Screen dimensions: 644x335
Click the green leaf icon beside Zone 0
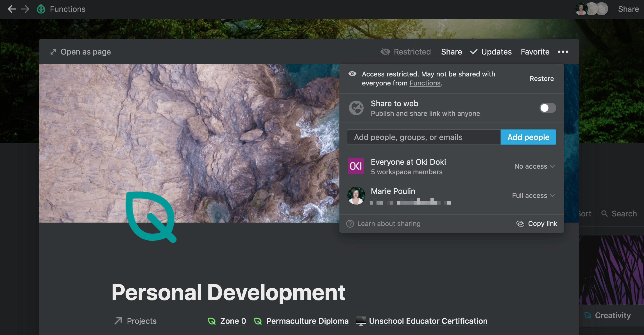point(212,321)
